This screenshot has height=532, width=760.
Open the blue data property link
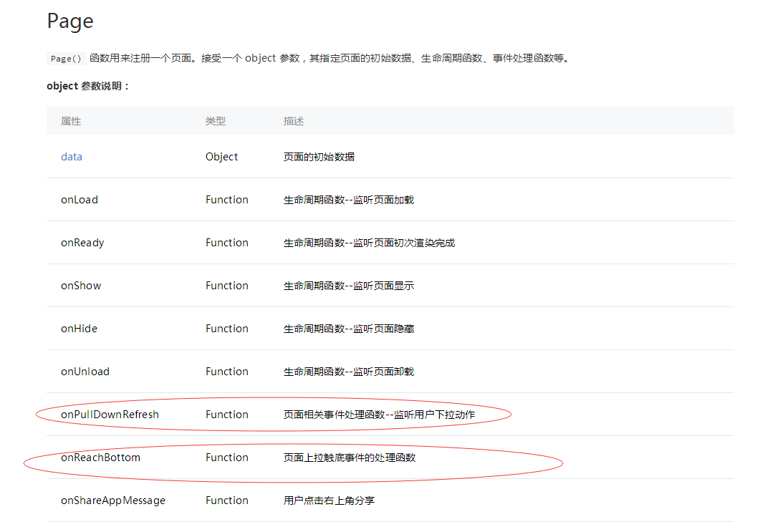coord(72,157)
